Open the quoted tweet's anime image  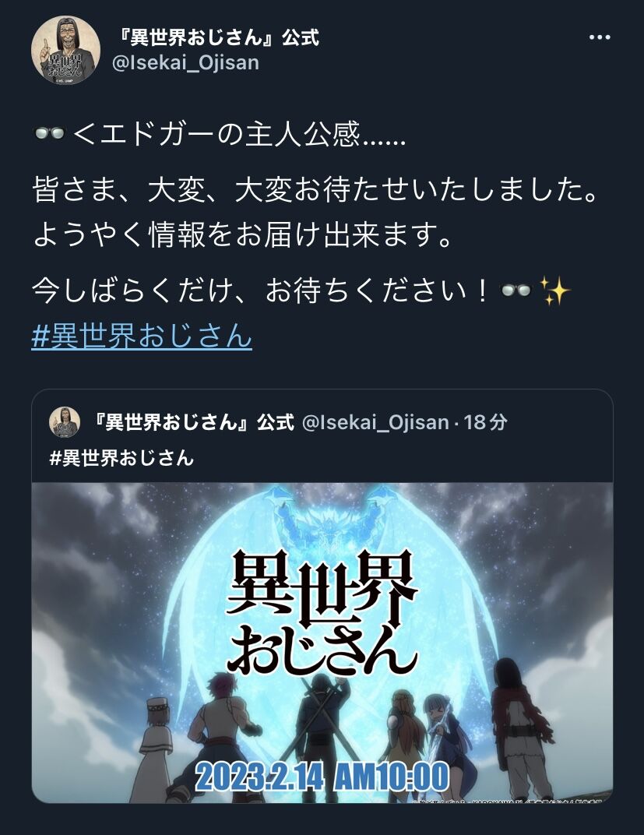[x=322, y=643]
